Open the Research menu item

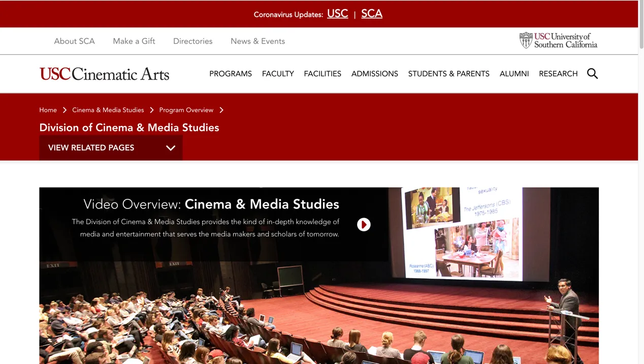[558, 74]
